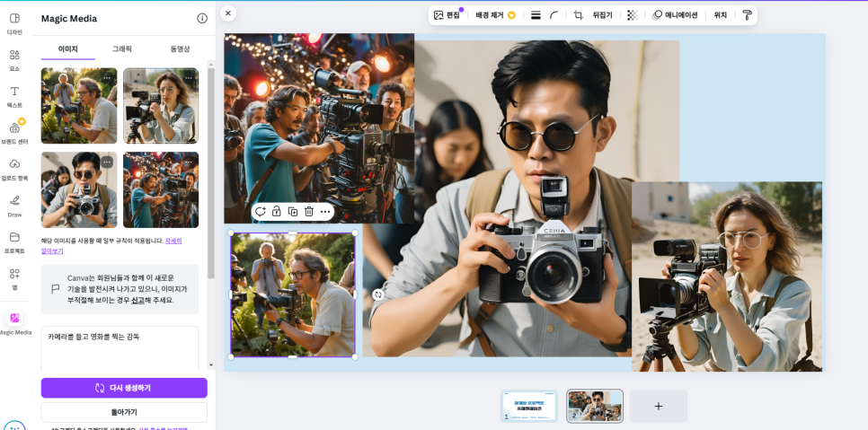Add a new page with plus button

(x=659, y=407)
